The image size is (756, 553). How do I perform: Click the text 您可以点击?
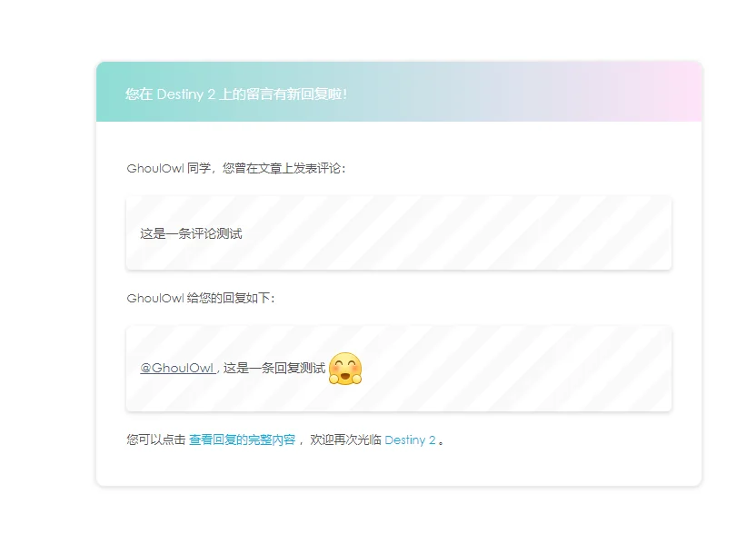tap(156, 439)
